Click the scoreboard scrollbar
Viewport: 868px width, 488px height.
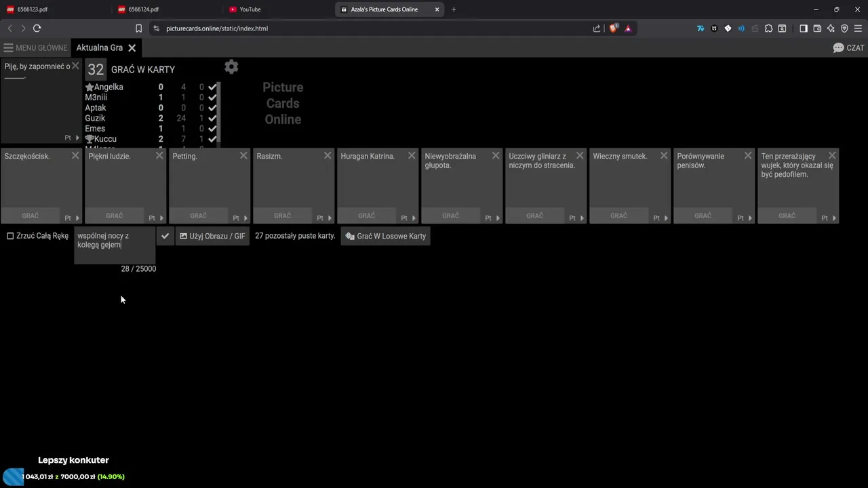tap(219, 112)
